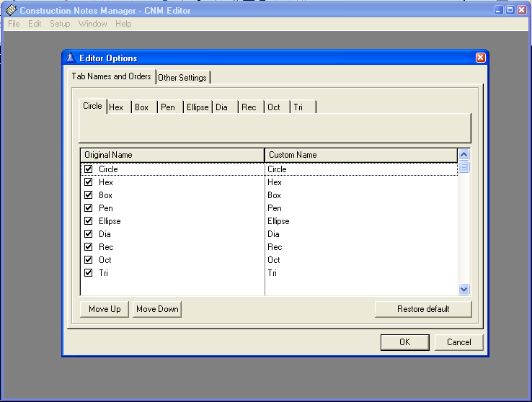The height and width of the screenshot is (402, 532).
Task: Confirm with the OK button
Action: (404, 342)
